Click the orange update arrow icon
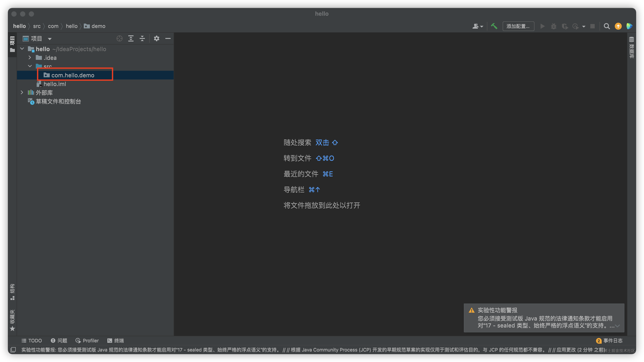The width and height of the screenshot is (644, 362). coord(618,26)
